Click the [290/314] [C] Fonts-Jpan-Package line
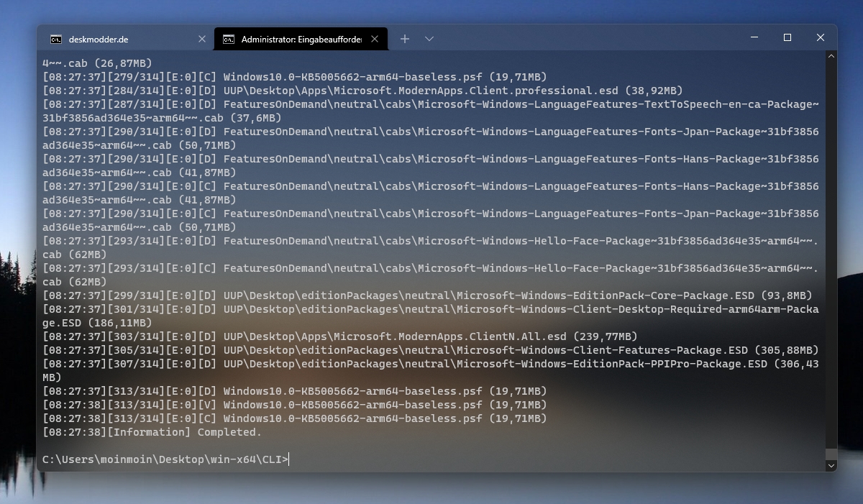The image size is (863, 504). (x=431, y=220)
